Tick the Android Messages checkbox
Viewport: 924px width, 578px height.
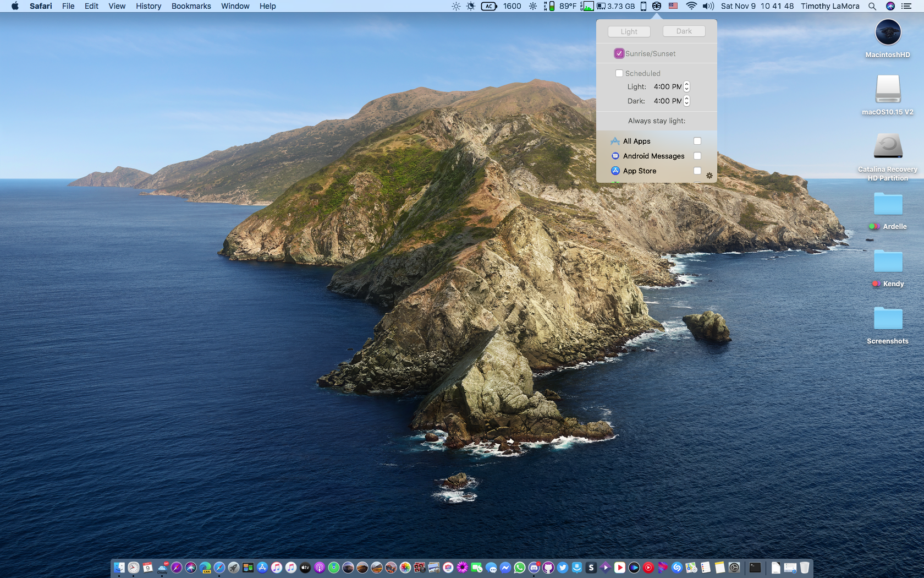tap(697, 156)
